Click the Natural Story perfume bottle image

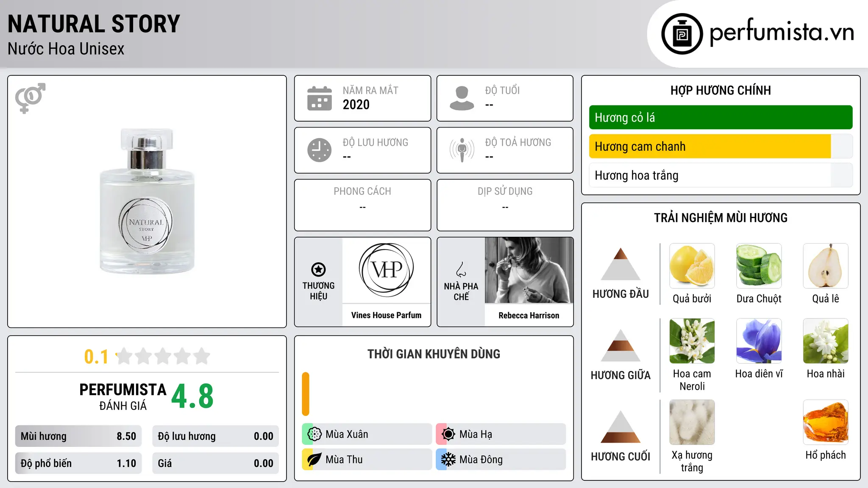[147, 201]
